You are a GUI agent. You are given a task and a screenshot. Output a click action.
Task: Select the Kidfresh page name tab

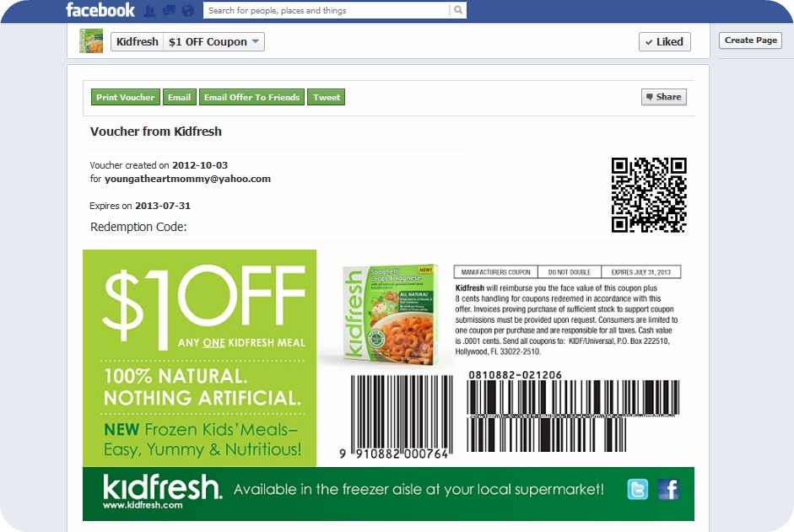(138, 42)
